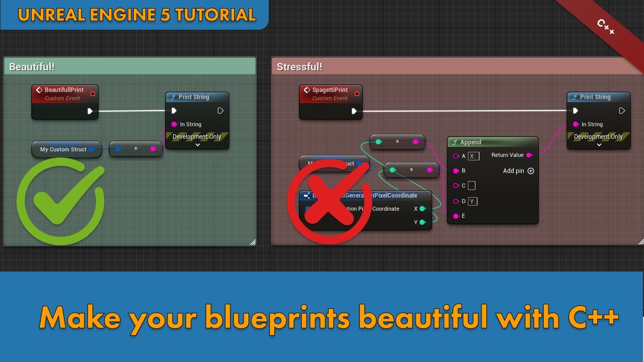Expand the Print String node in Stressful box
Screen dimensions: 644x362
pyautogui.click(x=599, y=145)
